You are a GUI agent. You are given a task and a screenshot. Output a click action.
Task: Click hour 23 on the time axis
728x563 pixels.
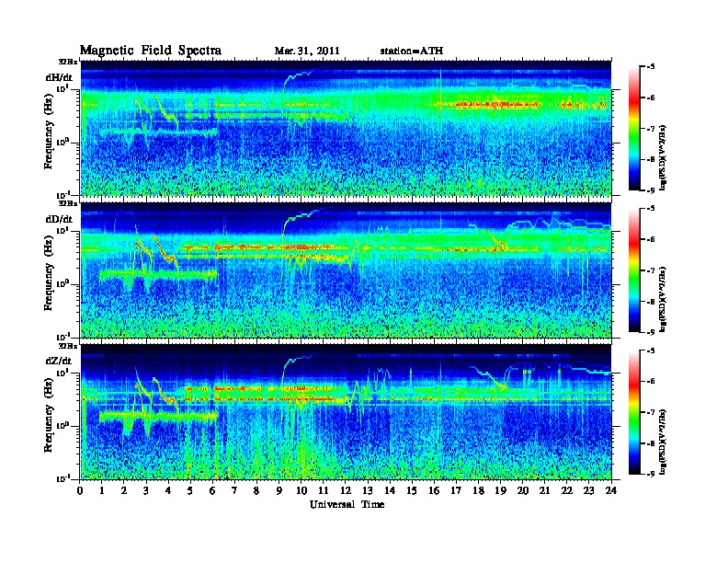(589, 490)
